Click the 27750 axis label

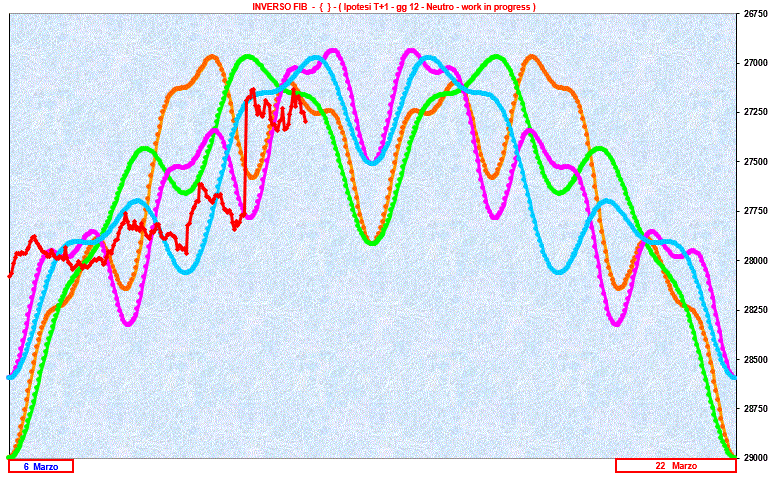[x=755, y=211]
